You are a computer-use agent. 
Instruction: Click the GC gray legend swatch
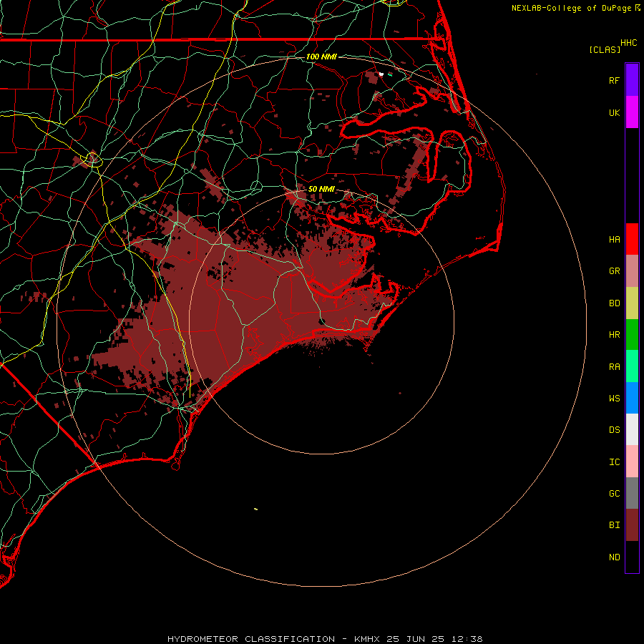click(632, 493)
